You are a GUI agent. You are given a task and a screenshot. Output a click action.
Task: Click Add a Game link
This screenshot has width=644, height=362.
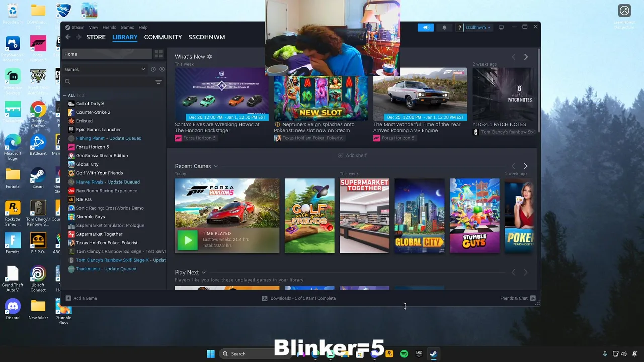point(85,298)
